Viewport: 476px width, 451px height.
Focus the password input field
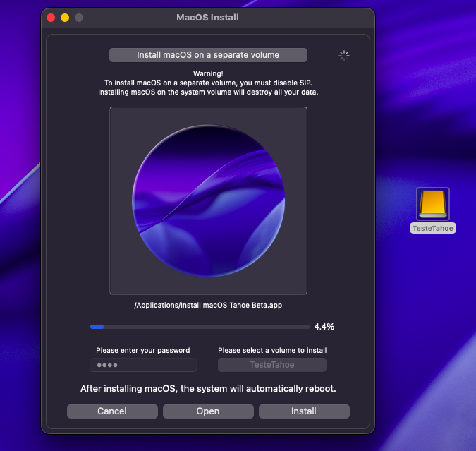point(143,365)
